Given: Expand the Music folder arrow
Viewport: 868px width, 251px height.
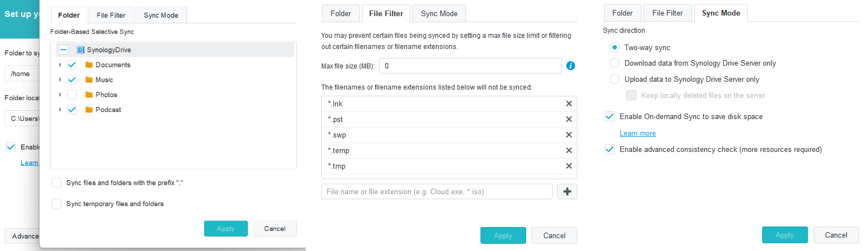Looking at the screenshot, I should tap(60, 80).
